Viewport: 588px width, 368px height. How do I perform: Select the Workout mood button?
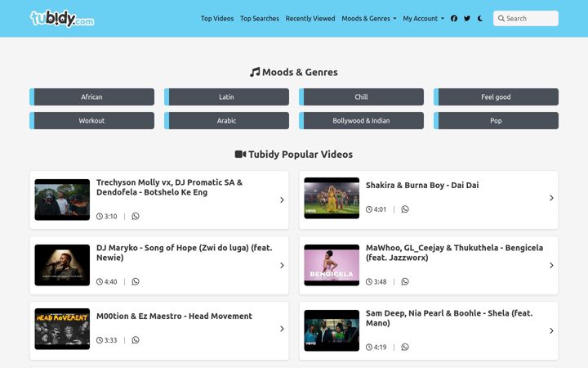click(x=91, y=120)
